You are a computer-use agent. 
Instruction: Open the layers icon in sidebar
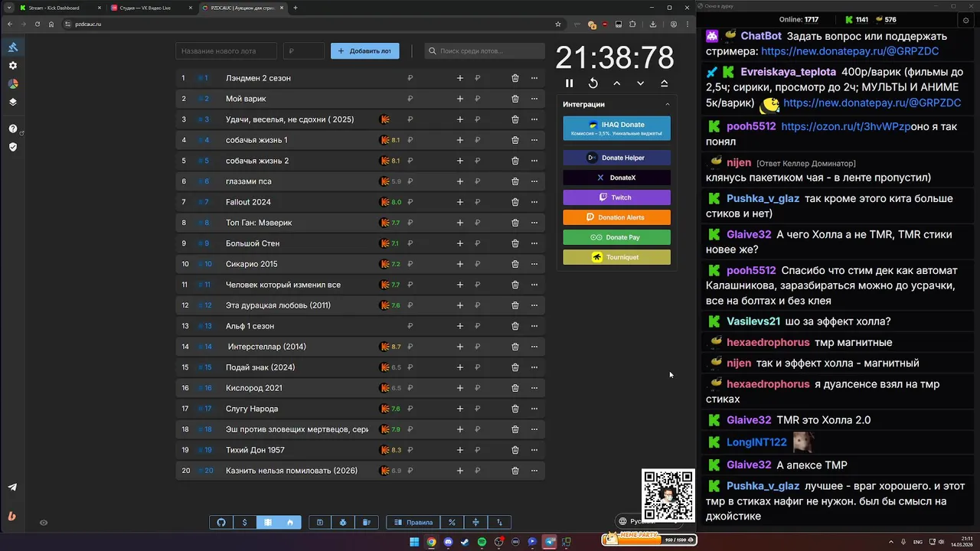click(12, 102)
